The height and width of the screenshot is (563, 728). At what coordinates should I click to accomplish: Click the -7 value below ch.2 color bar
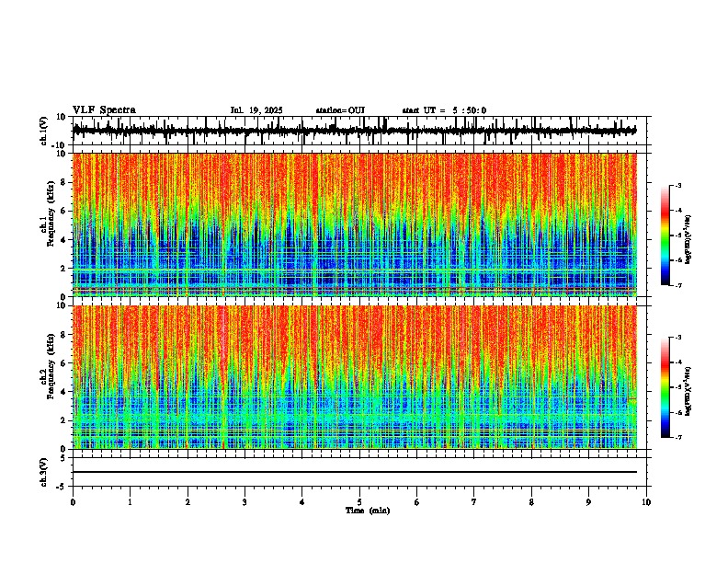(x=678, y=438)
